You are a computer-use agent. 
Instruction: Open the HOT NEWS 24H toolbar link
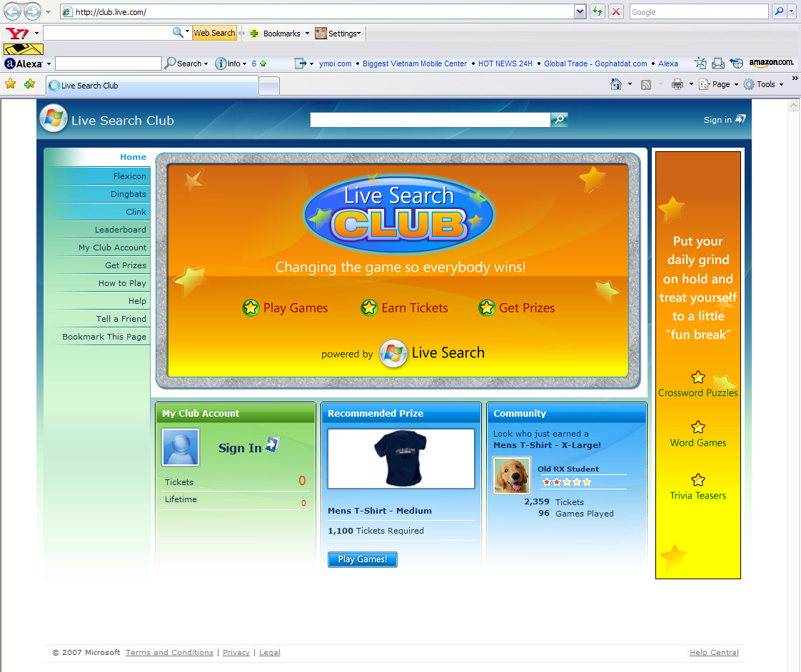point(505,63)
